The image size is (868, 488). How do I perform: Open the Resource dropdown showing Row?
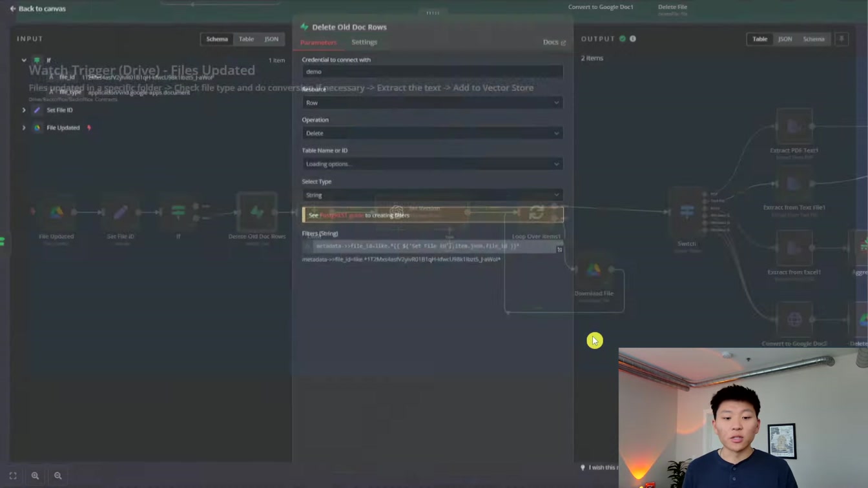432,103
